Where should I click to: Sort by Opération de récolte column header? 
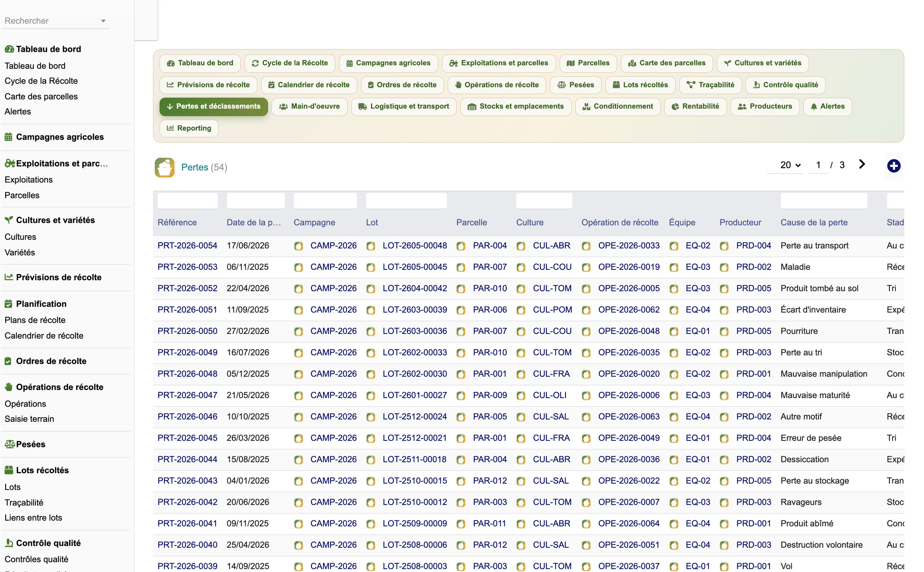point(620,222)
